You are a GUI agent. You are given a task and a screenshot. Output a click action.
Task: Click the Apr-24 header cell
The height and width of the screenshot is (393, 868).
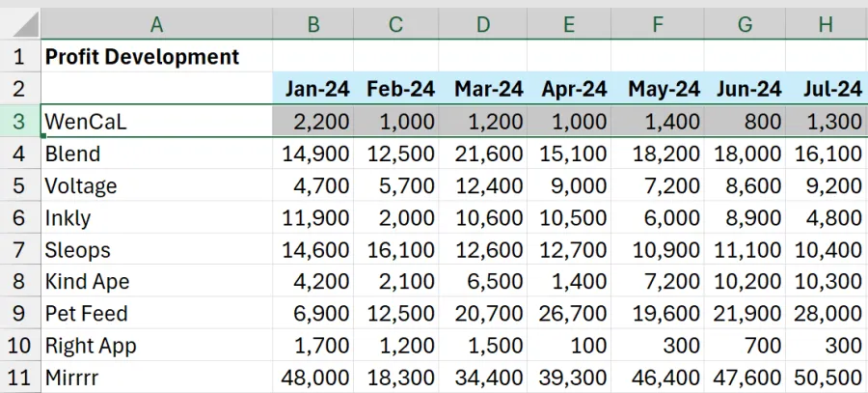[x=569, y=88]
